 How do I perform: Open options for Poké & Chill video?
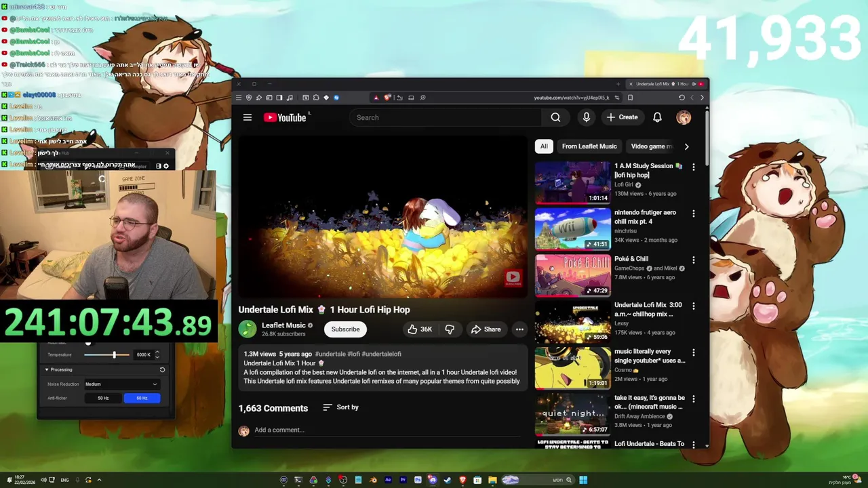tap(693, 260)
